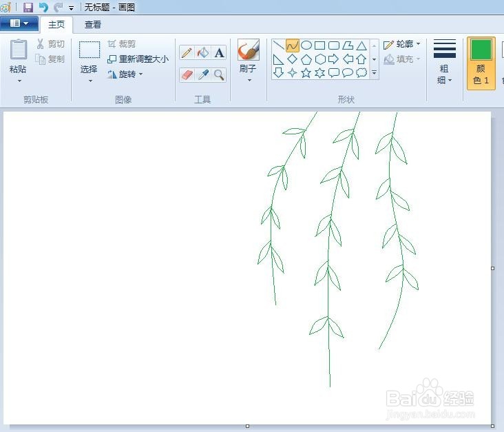Click the Redo arrow icon
Viewport: 504px width, 432px height.
[58, 7]
